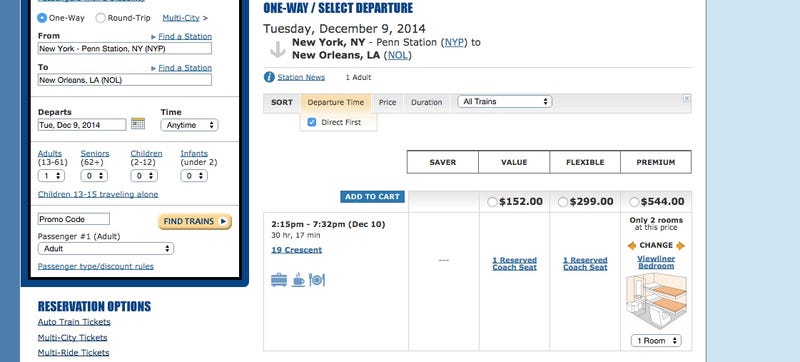Click the FIND TRAINS button

tap(195, 221)
